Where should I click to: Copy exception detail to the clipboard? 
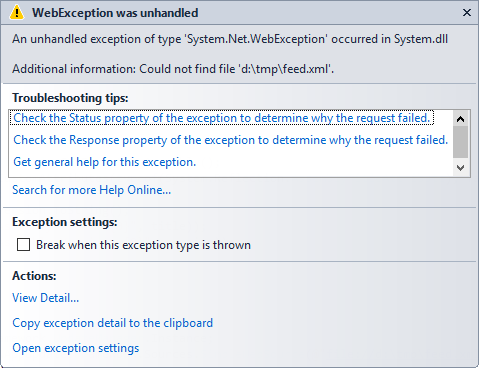[112, 323]
